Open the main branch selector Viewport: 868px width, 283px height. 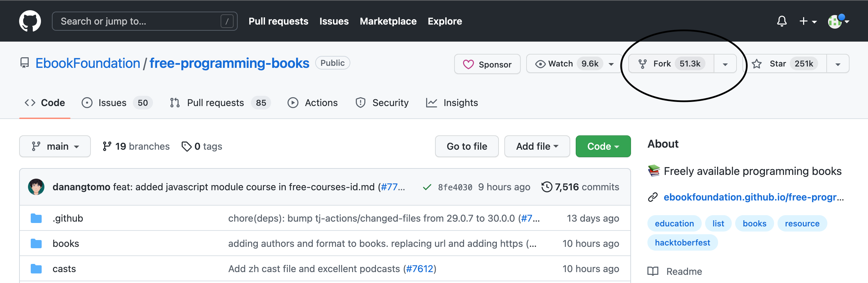click(55, 146)
